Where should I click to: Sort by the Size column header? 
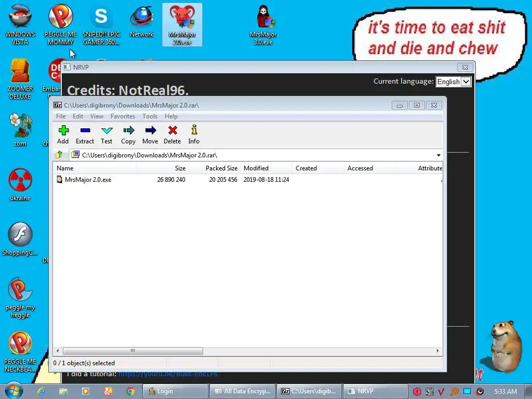(162, 168)
